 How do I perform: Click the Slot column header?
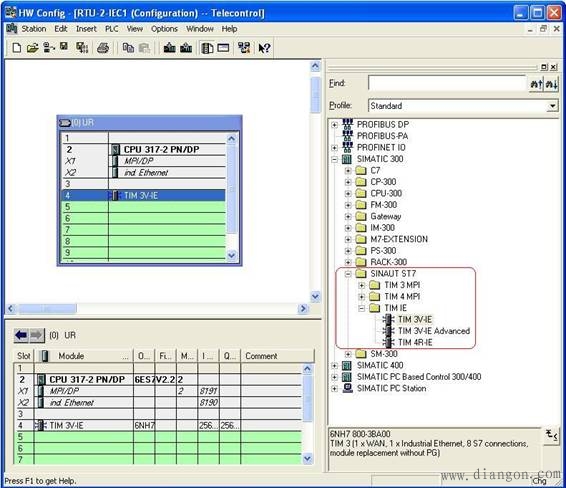pyautogui.click(x=24, y=356)
